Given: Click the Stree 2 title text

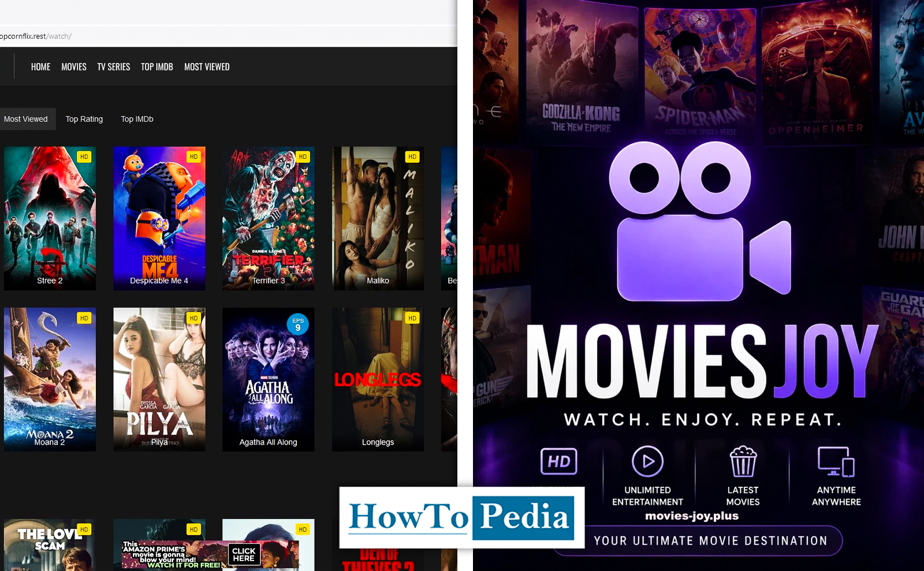Looking at the screenshot, I should tap(50, 281).
